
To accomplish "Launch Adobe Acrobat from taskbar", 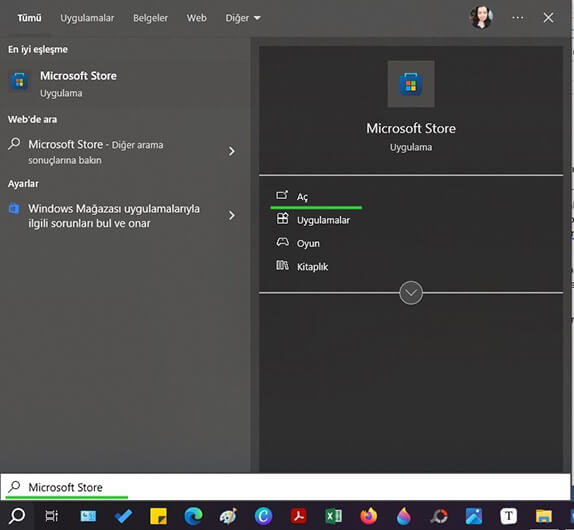I will 298,516.
